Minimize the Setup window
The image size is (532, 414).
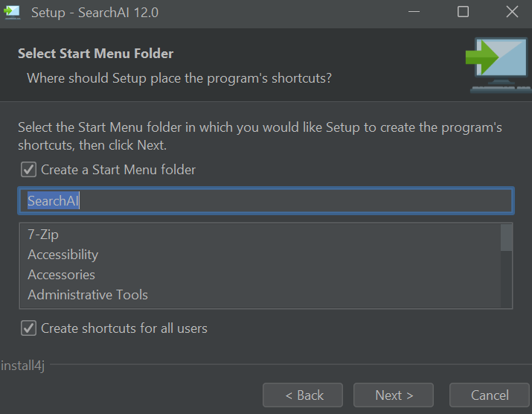click(x=414, y=12)
